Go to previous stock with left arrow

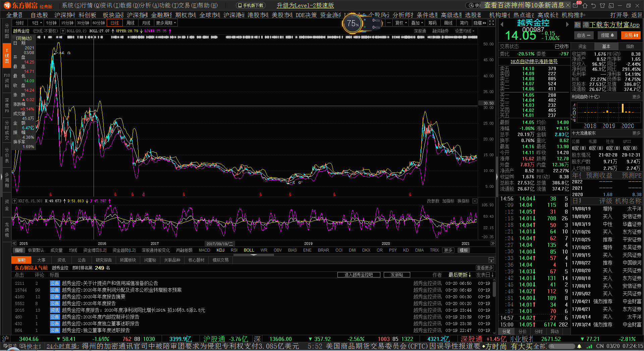(502, 24)
